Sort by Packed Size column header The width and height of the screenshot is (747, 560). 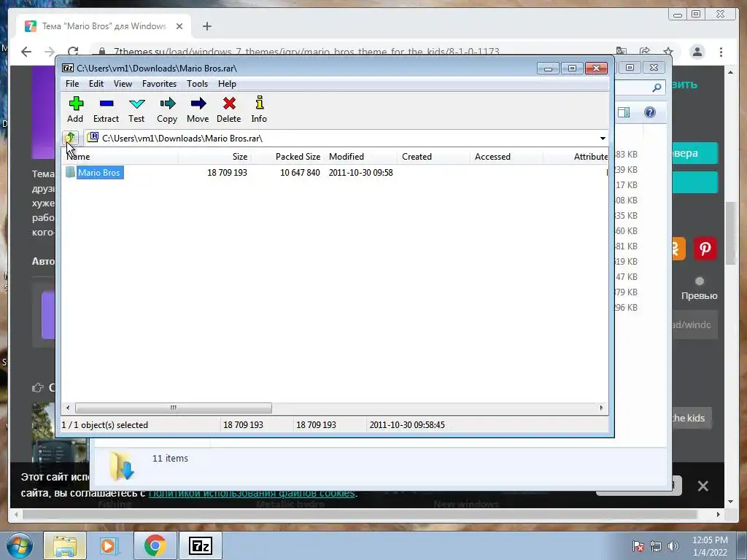click(287, 156)
